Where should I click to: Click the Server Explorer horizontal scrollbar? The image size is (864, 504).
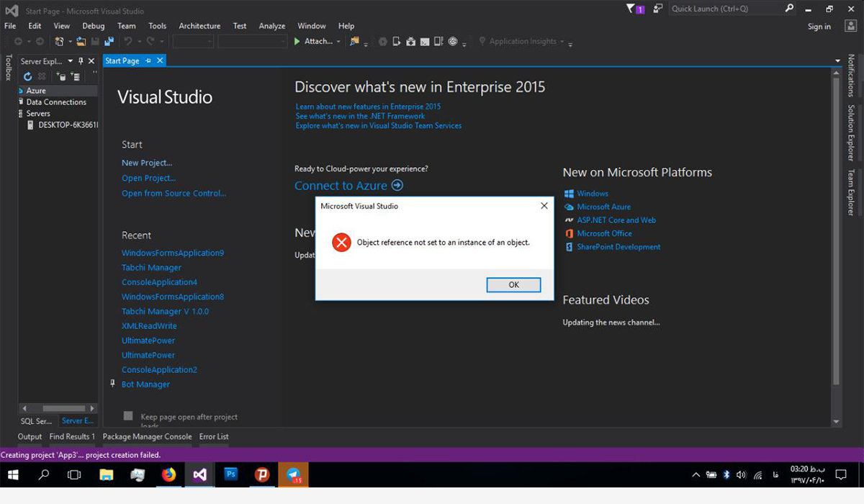tap(63, 408)
